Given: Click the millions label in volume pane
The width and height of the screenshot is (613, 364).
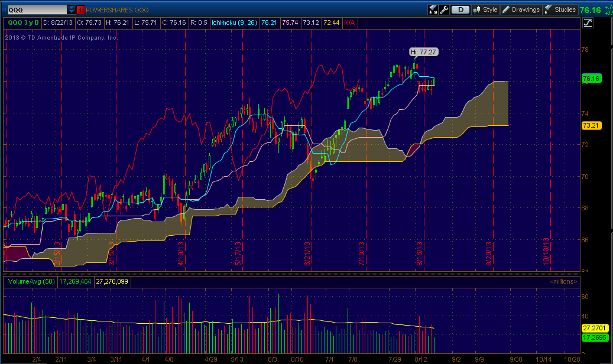Looking at the screenshot, I should point(563,281).
